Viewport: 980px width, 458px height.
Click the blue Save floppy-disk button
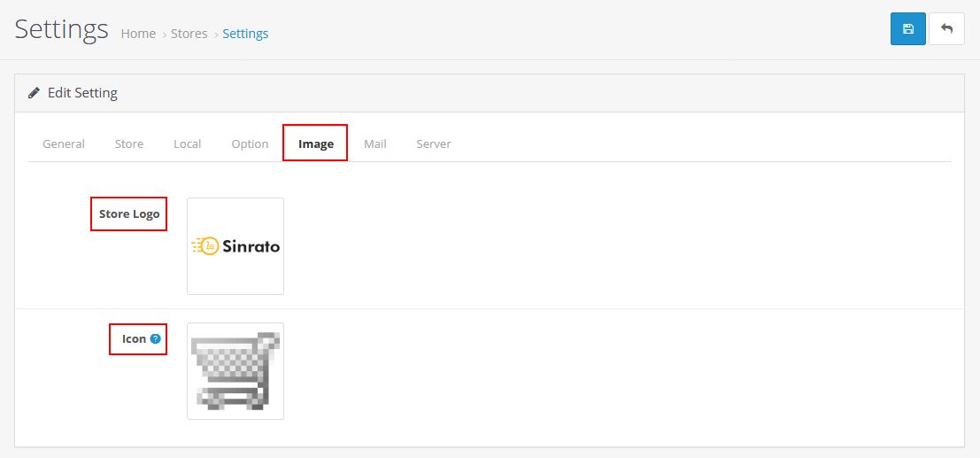pos(907,28)
